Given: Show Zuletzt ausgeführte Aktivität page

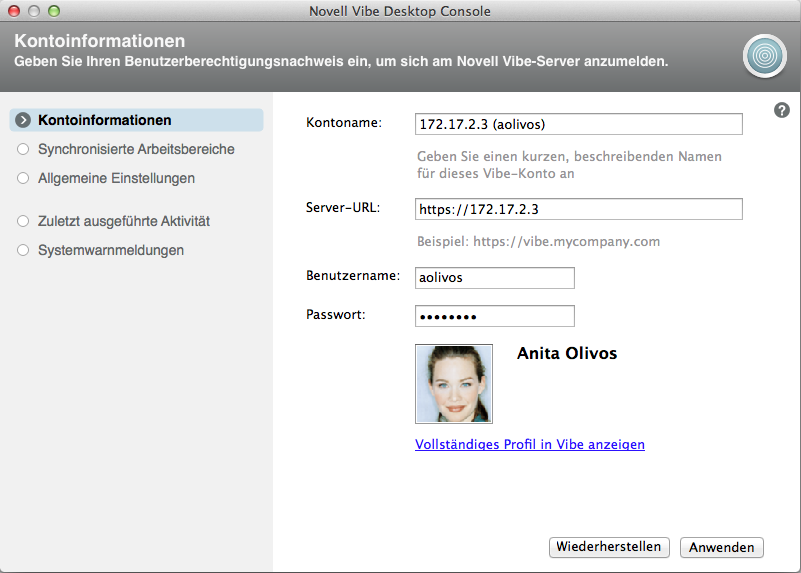Looking at the screenshot, I should pyautogui.click(x=124, y=221).
